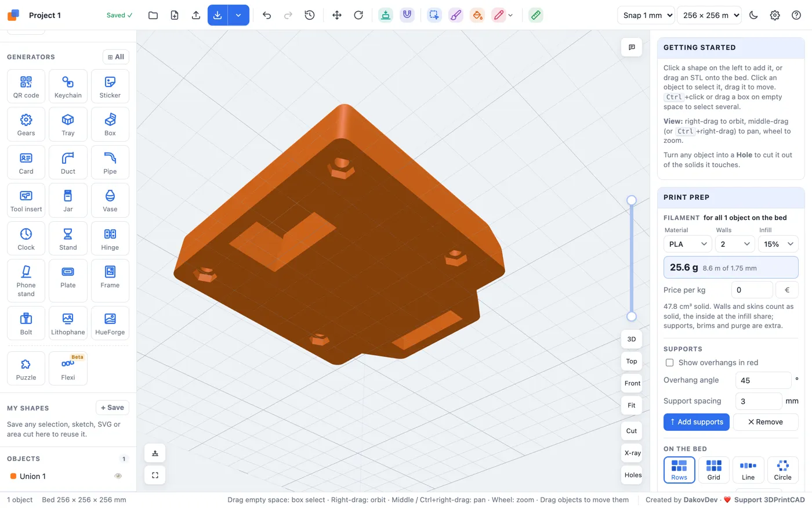The height and width of the screenshot is (508, 812).
Task: Toggle dark mode moon icon
Action: click(x=753, y=15)
